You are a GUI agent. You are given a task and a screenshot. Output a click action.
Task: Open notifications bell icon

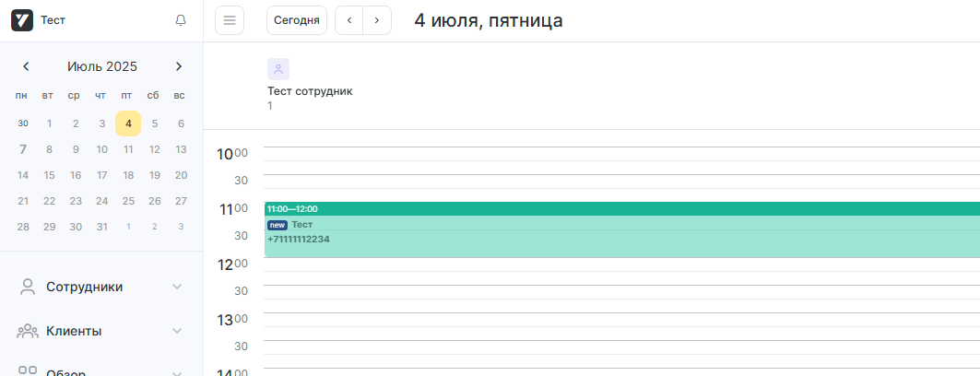click(x=181, y=20)
